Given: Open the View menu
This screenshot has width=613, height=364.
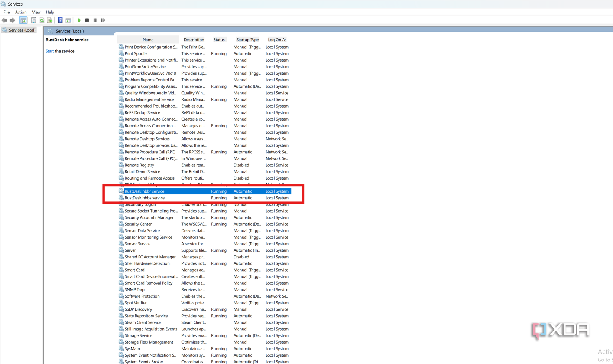Looking at the screenshot, I should [x=36, y=12].
